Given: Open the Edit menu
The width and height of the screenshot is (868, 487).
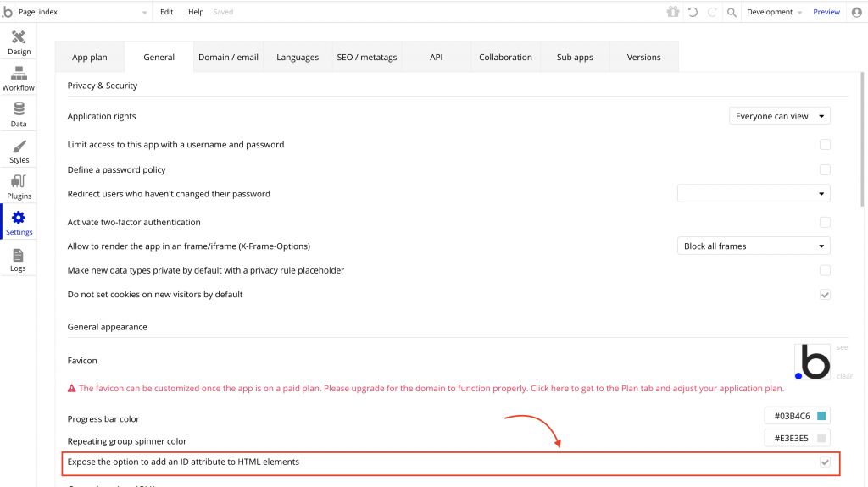Looking at the screenshot, I should click(x=167, y=12).
